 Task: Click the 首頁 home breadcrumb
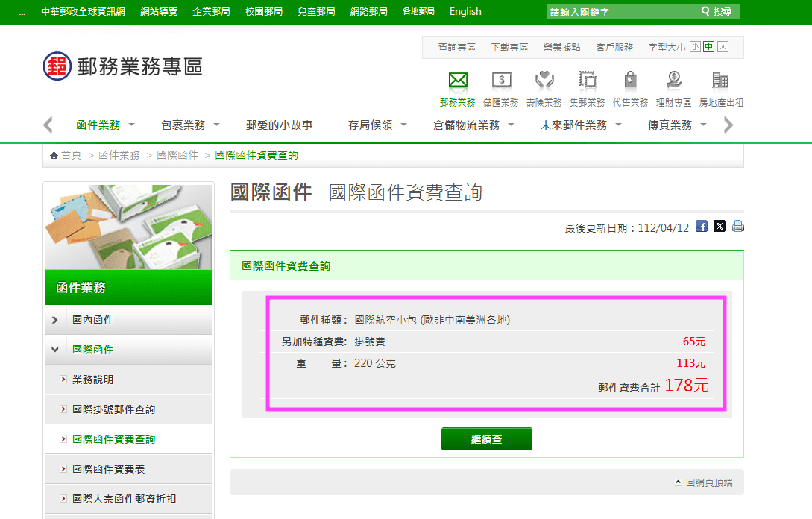(66, 155)
